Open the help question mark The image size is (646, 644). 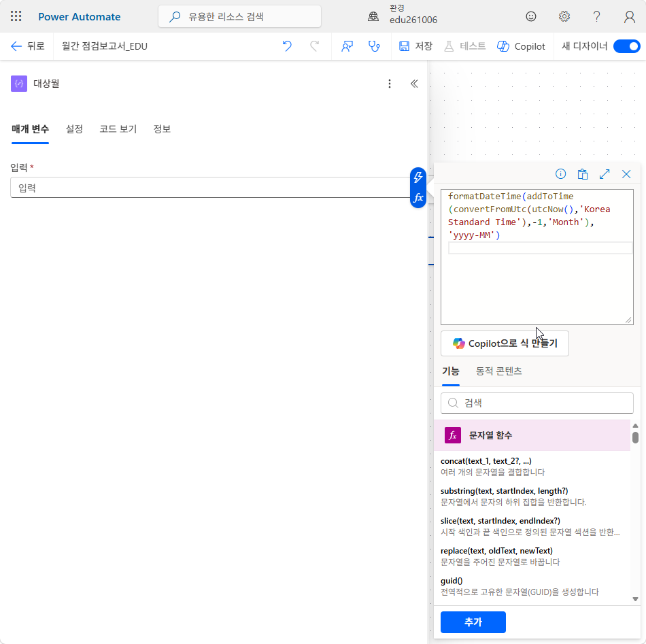(x=596, y=16)
